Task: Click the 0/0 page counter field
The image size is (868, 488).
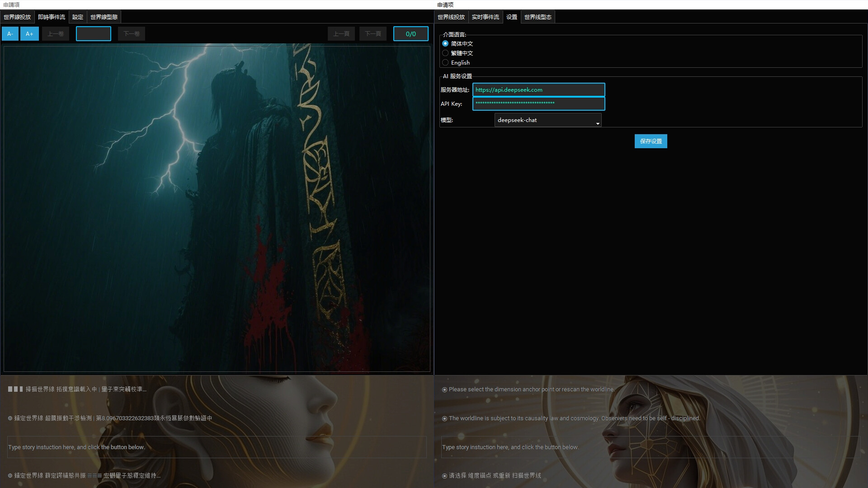Action: (410, 34)
